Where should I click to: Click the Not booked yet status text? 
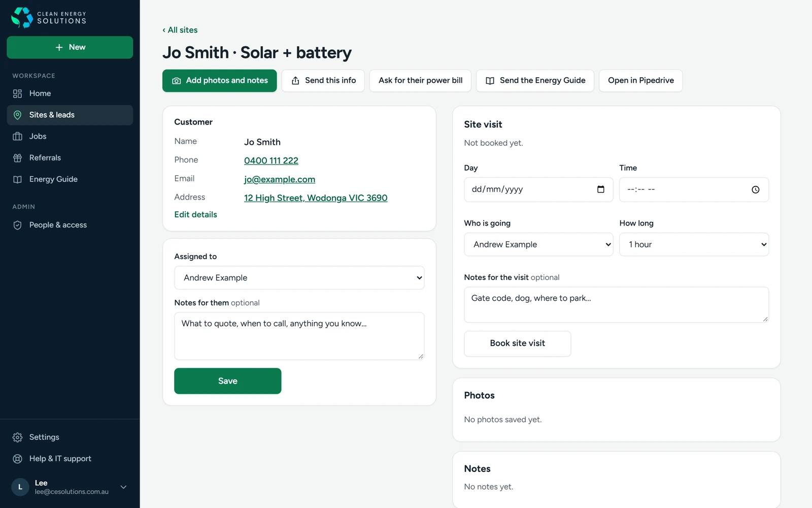tap(493, 143)
